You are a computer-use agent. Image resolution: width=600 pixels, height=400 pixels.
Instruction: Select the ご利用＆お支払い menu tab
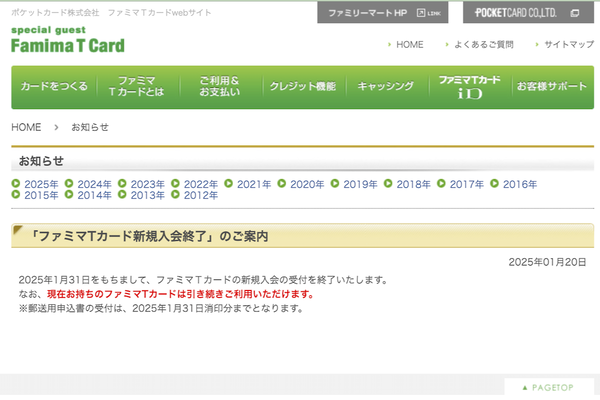(x=220, y=87)
